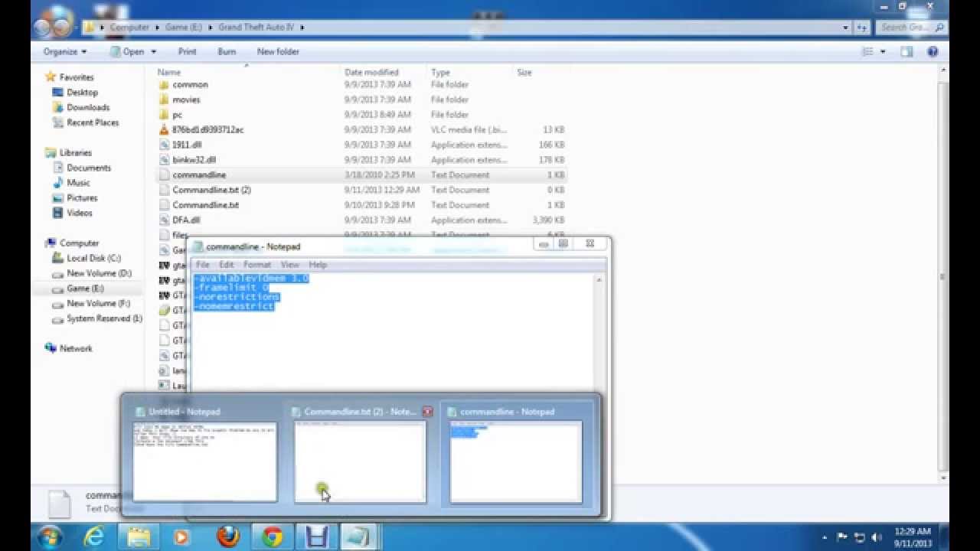The height and width of the screenshot is (551, 980).
Task: Expand the Open button dropdown arrow
Action: click(153, 51)
